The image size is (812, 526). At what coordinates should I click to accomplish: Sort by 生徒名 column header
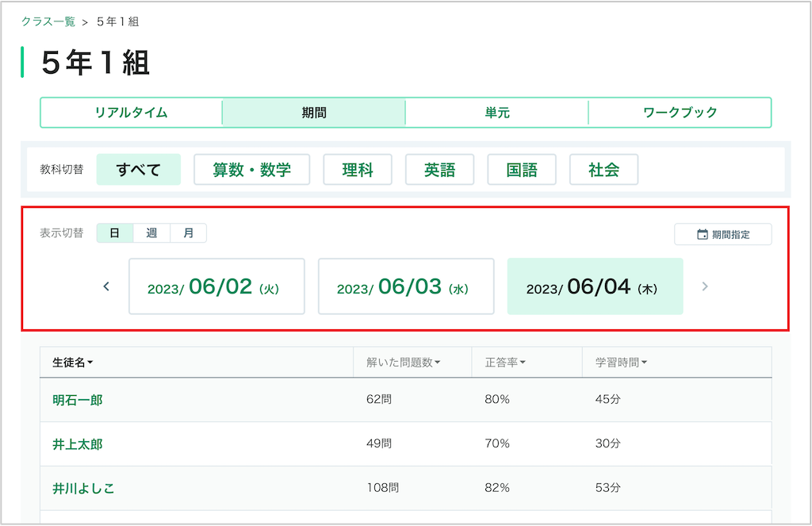click(x=72, y=363)
